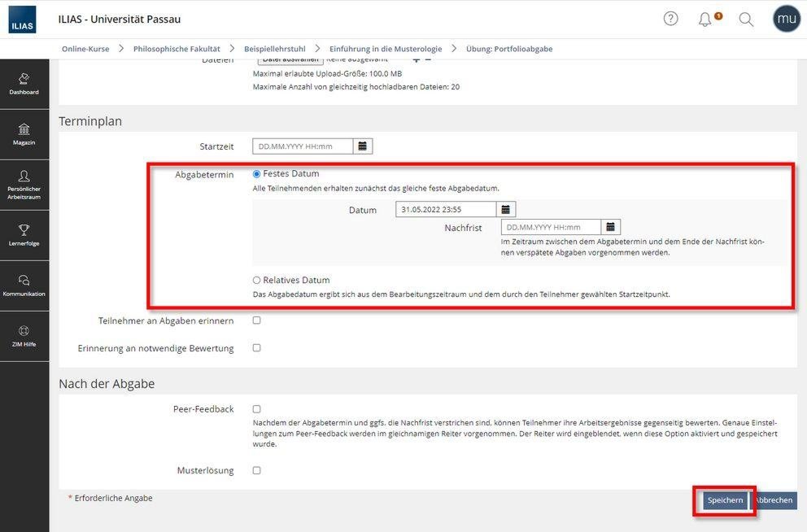Open the user avatar menu

pos(787,19)
